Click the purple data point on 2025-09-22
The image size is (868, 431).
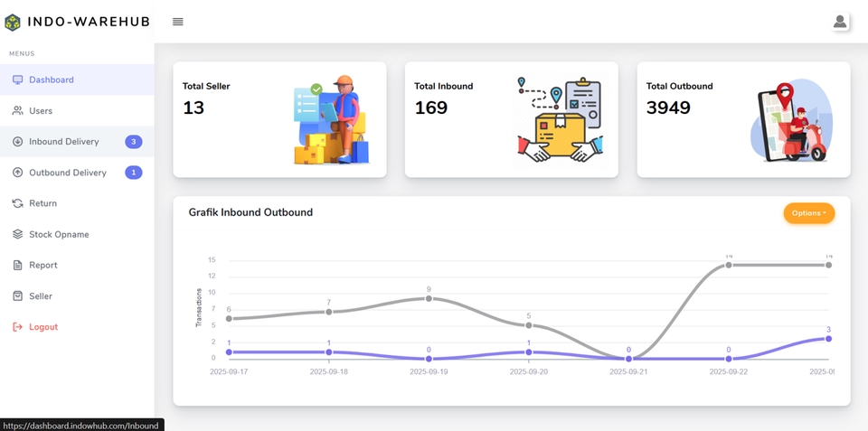pos(729,359)
